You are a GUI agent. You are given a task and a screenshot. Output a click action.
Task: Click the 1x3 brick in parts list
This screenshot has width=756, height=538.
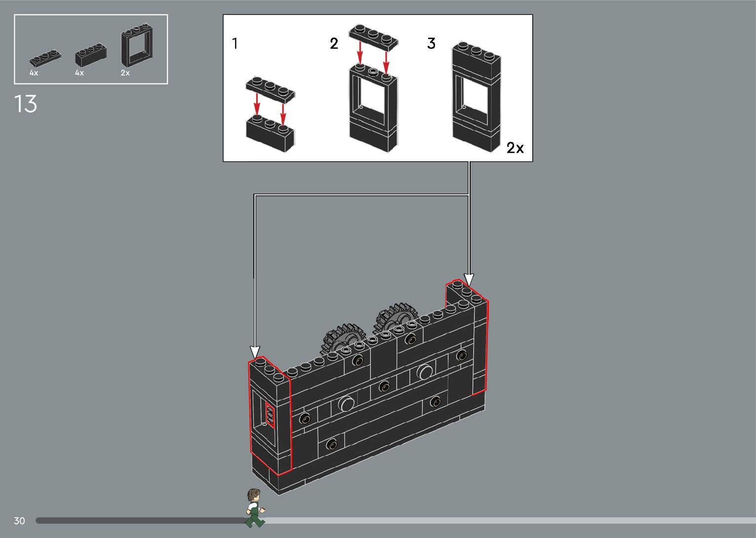(90, 55)
